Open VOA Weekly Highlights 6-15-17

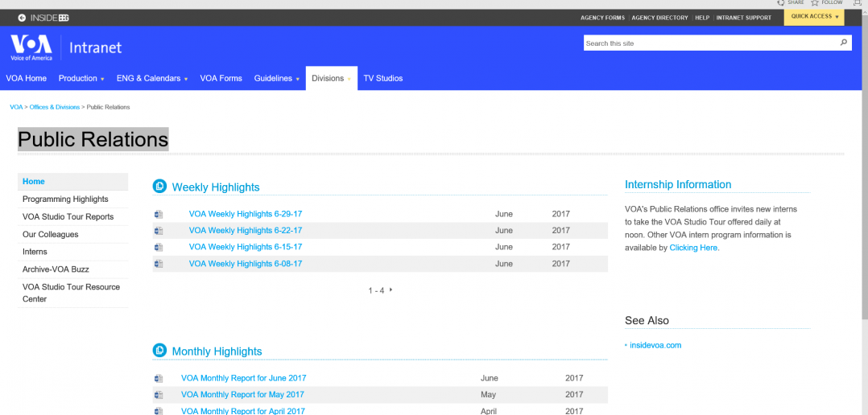coord(246,247)
